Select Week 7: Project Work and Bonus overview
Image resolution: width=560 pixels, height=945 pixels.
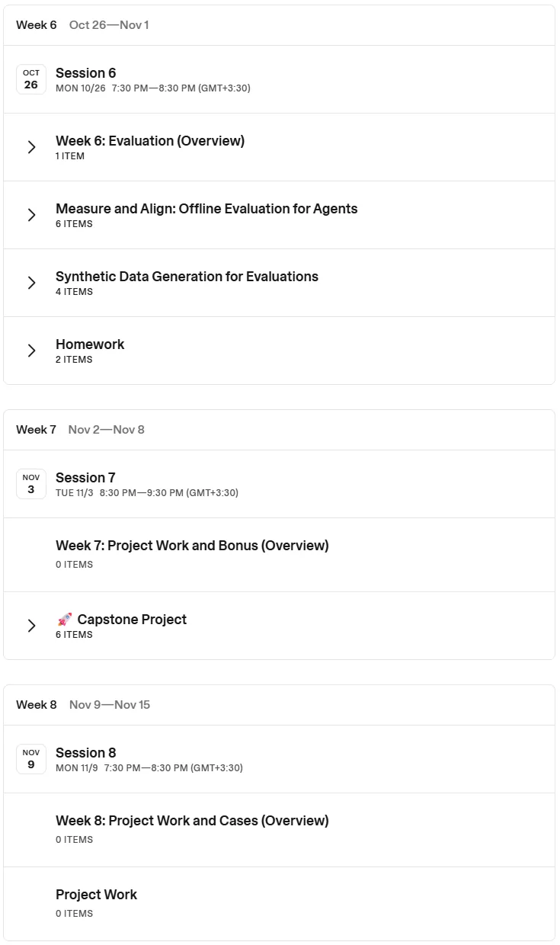[x=280, y=555]
